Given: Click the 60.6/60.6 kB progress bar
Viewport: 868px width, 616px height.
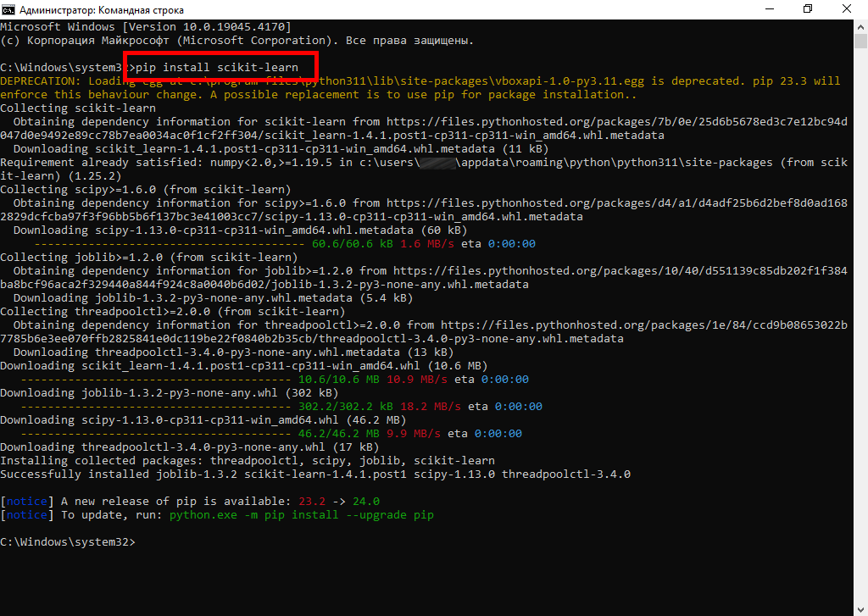Looking at the screenshot, I should point(159,244).
